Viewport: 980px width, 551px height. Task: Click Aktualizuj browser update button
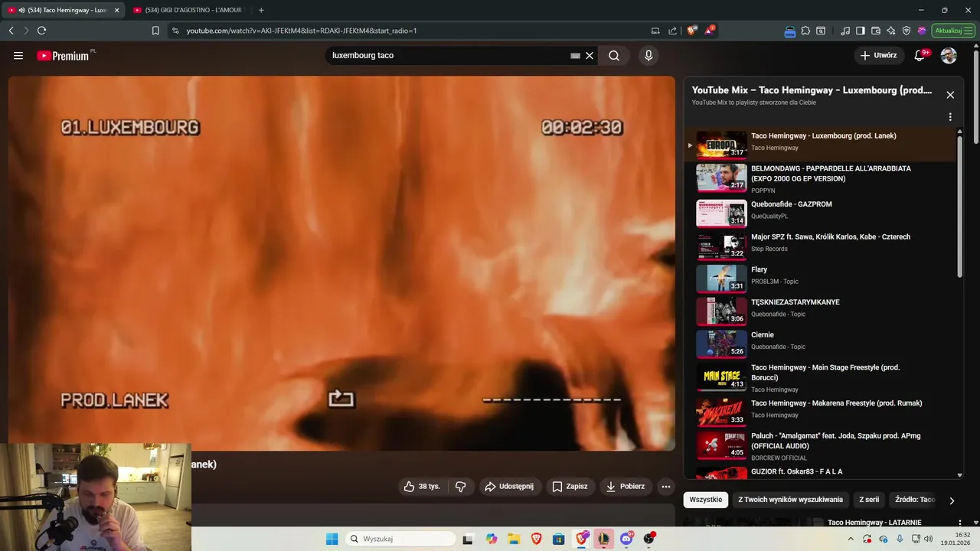click(x=953, y=31)
